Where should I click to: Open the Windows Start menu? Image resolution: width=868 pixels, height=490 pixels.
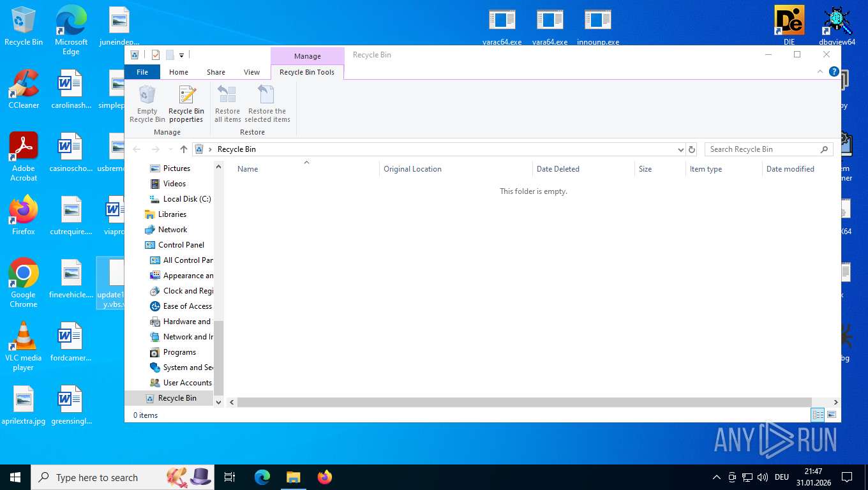(15, 477)
